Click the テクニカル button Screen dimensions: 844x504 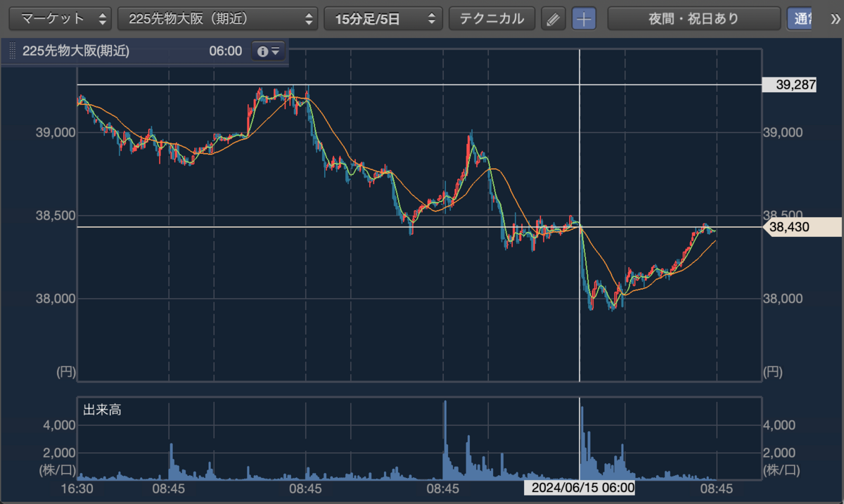tap(492, 19)
